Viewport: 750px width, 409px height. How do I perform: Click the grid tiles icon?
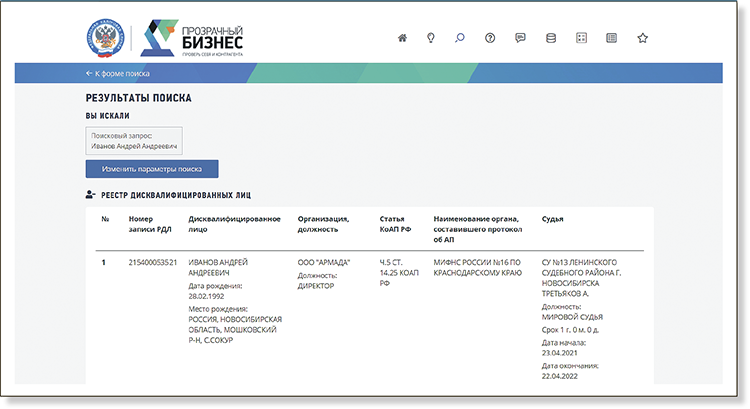tap(581, 38)
